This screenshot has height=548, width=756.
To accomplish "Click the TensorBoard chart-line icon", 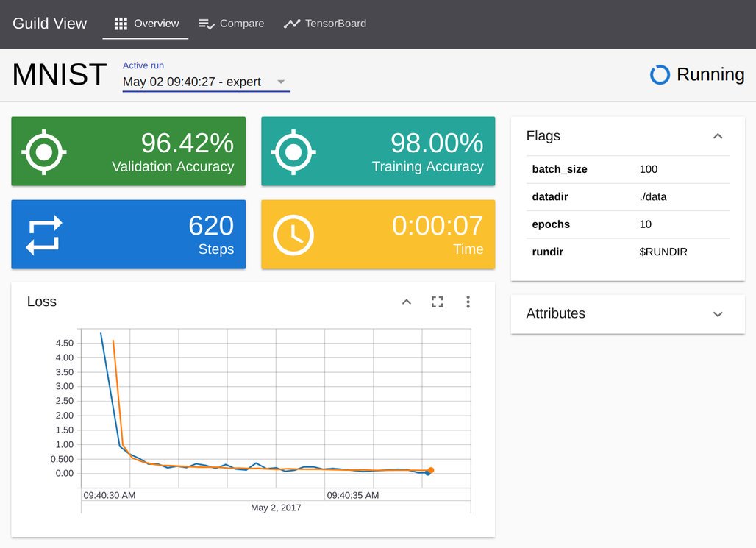I will click(292, 24).
